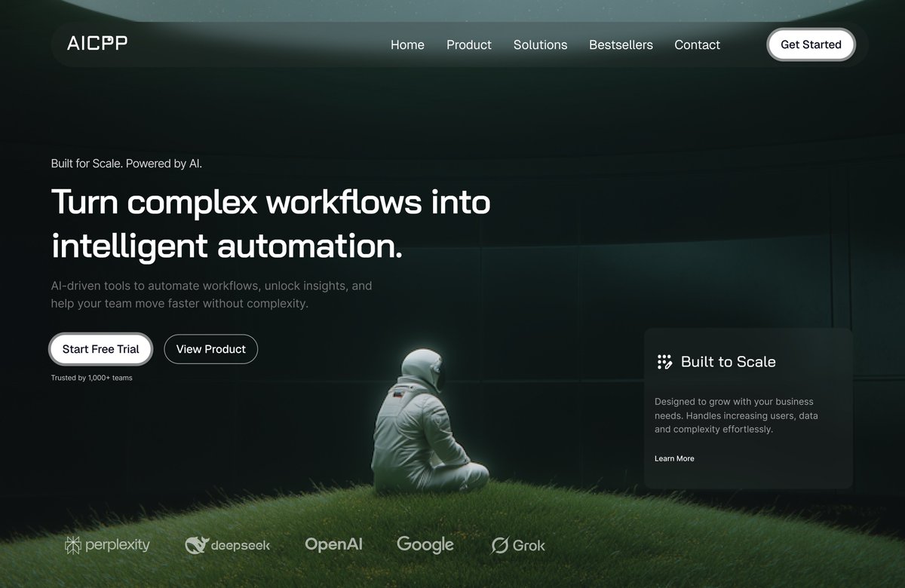Click the OpenAI logo
The width and height of the screenshot is (905, 588).
[x=333, y=544]
